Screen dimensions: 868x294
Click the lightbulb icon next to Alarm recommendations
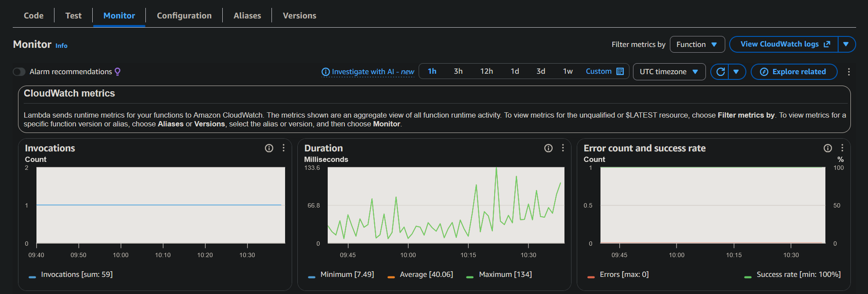click(117, 72)
